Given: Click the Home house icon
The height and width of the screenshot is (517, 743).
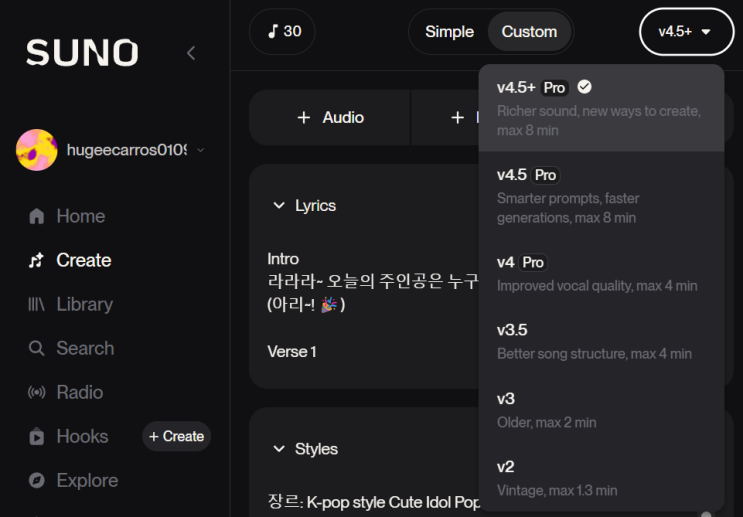Looking at the screenshot, I should click(37, 216).
